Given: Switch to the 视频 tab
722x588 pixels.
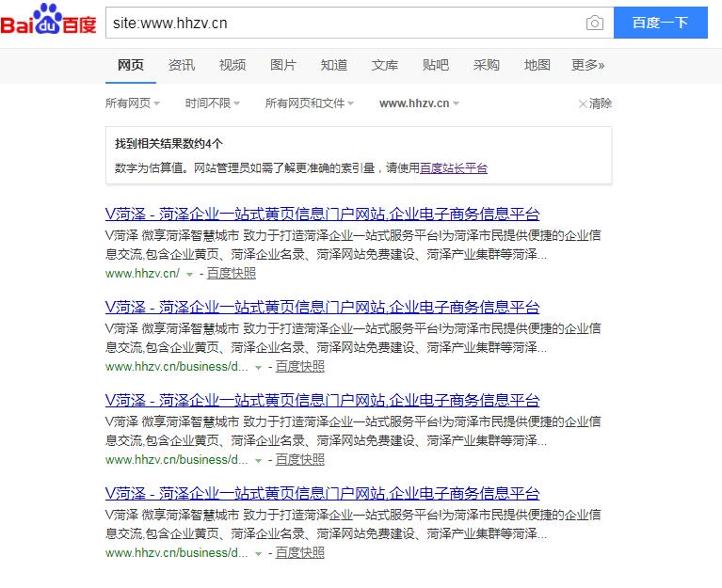Looking at the screenshot, I should 233,65.
